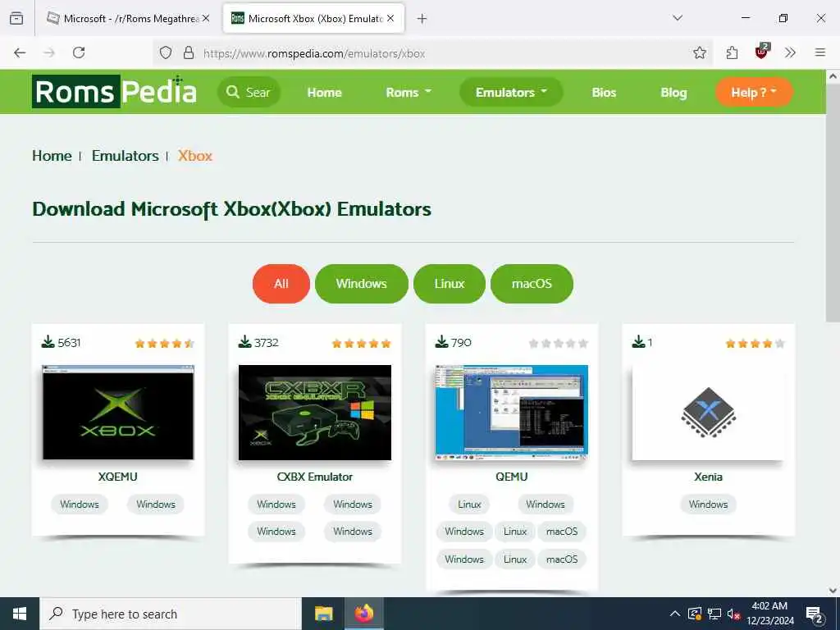The height and width of the screenshot is (630, 840).
Task: Open the Windows Start menu
Action: tap(20, 614)
